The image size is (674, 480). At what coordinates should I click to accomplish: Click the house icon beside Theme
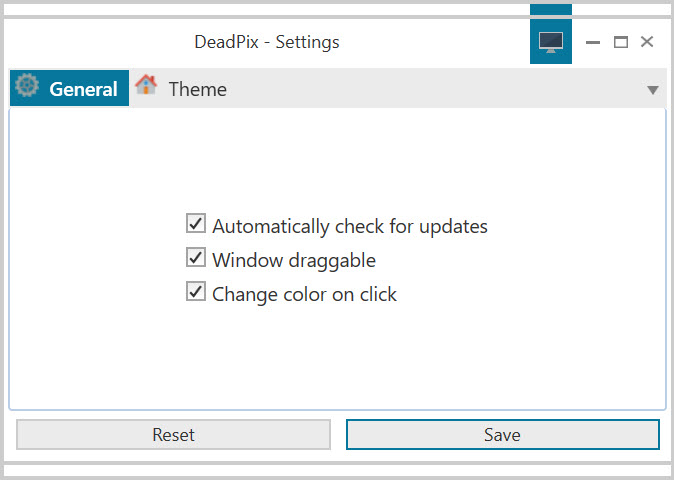pyautogui.click(x=146, y=85)
